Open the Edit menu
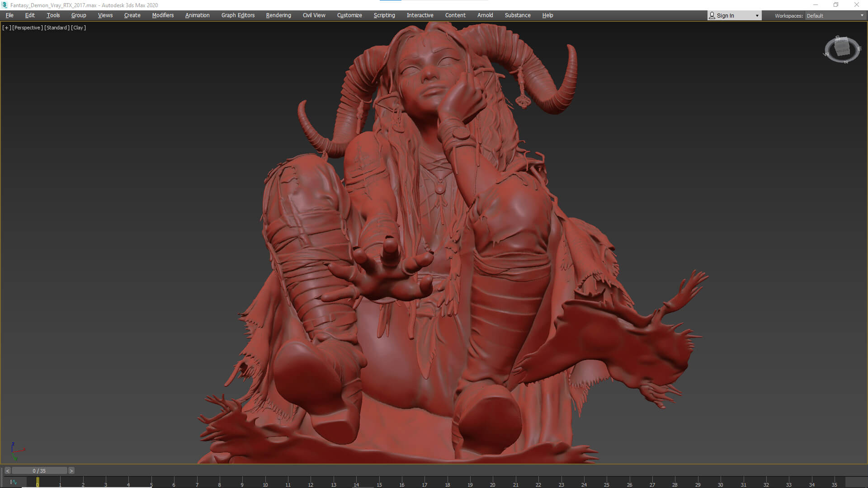The height and width of the screenshot is (488, 868). coord(30,15)
